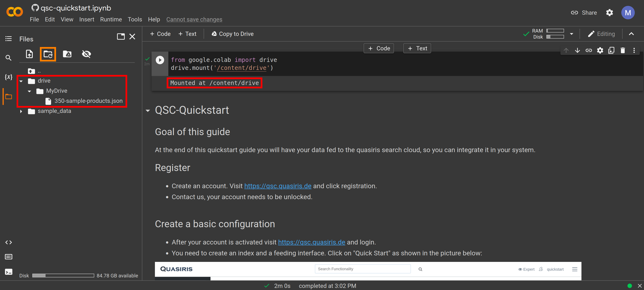The height and width of the screenshot is (290, 644).
Task: Switch the Editing mode control
Action: tap(601, 34)
